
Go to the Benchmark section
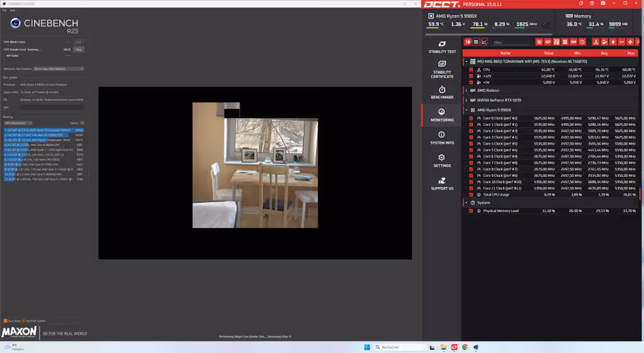[x=442, y=92]
